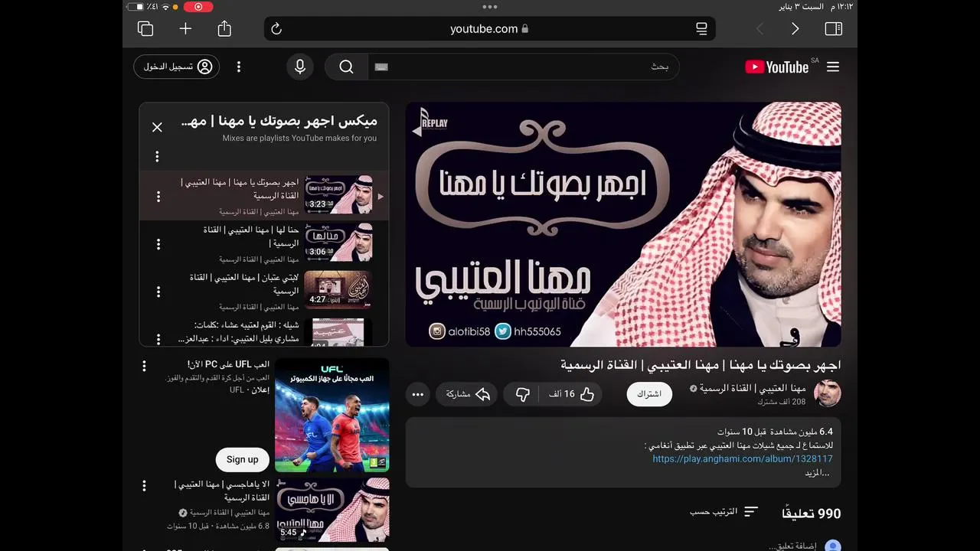Click the search magnifier button
This screenshot has width=980, height=551.
point(346,67)
